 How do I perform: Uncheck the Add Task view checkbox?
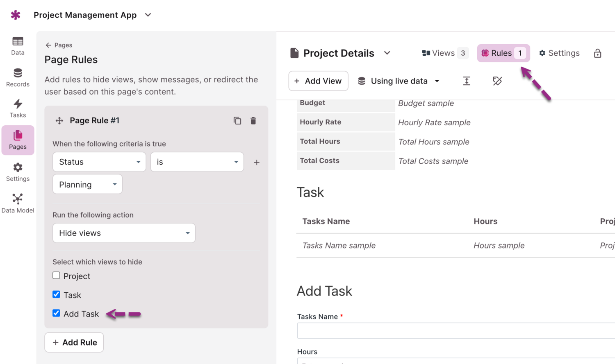(57, 313)
